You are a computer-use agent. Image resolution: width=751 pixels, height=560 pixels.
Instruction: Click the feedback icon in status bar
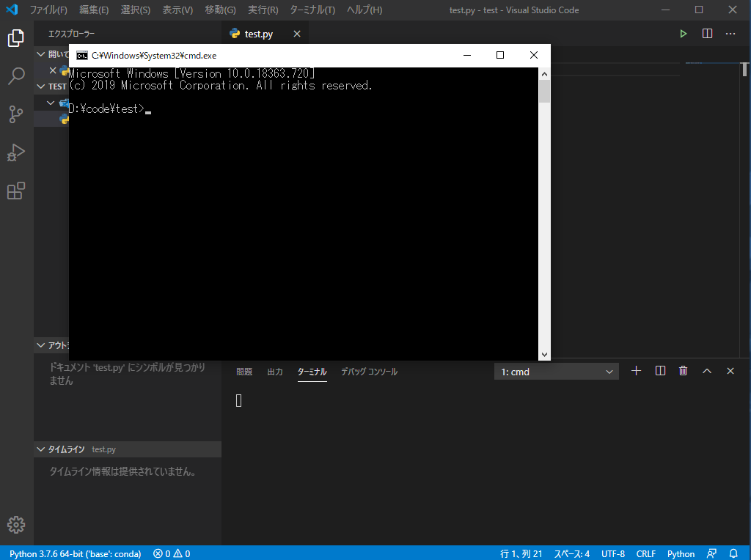[x=711, y=553]
